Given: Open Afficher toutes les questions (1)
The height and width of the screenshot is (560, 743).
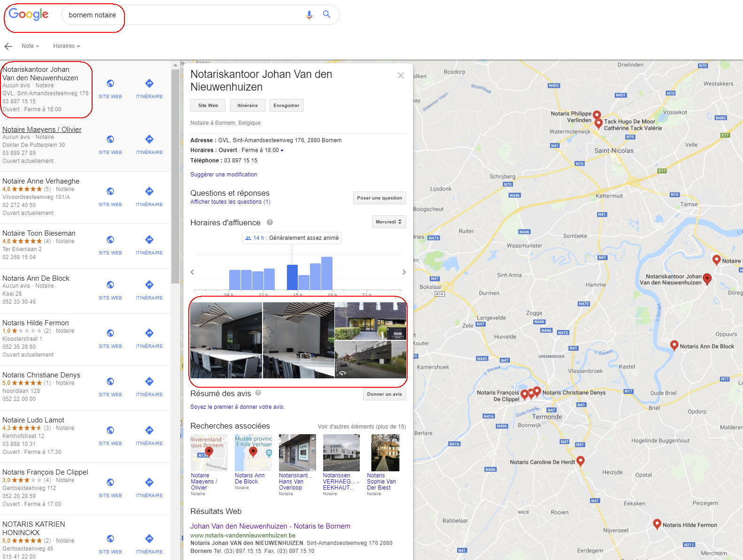Looking at the screenshot, I should (x=230, y=202).
